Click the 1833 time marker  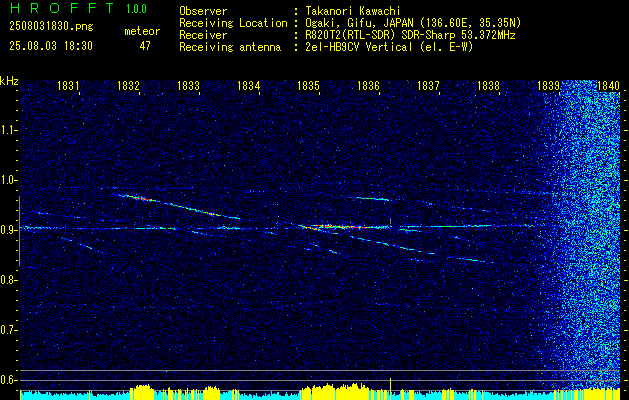tap(188, 85)
